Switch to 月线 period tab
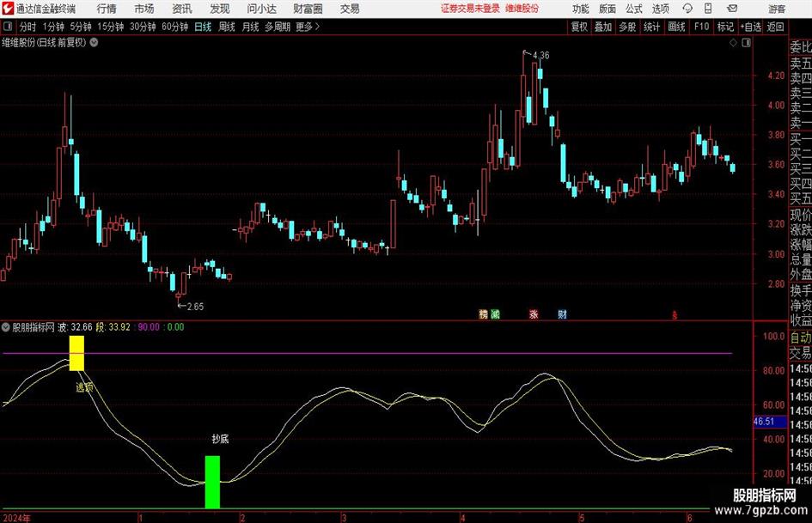This screenshot has height=523, width=812. pyautogui.click(x=250, y=27)
